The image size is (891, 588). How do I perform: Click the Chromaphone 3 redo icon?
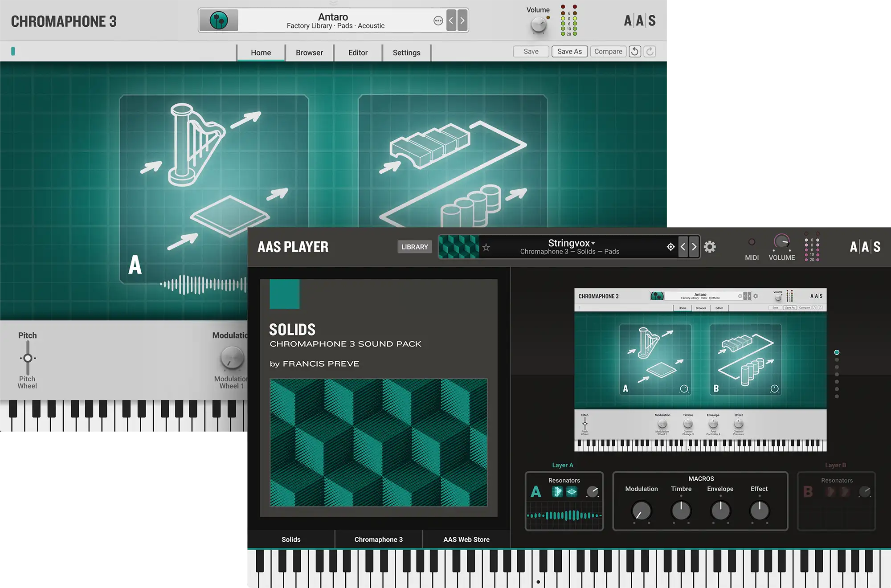[x=650, y=52]
